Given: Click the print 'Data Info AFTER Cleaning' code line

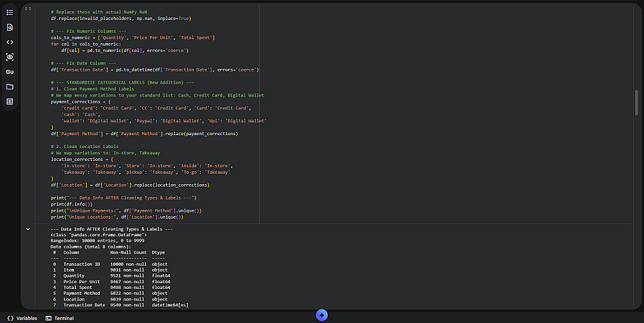Looking at the screenshot, I should coord(124,198).
